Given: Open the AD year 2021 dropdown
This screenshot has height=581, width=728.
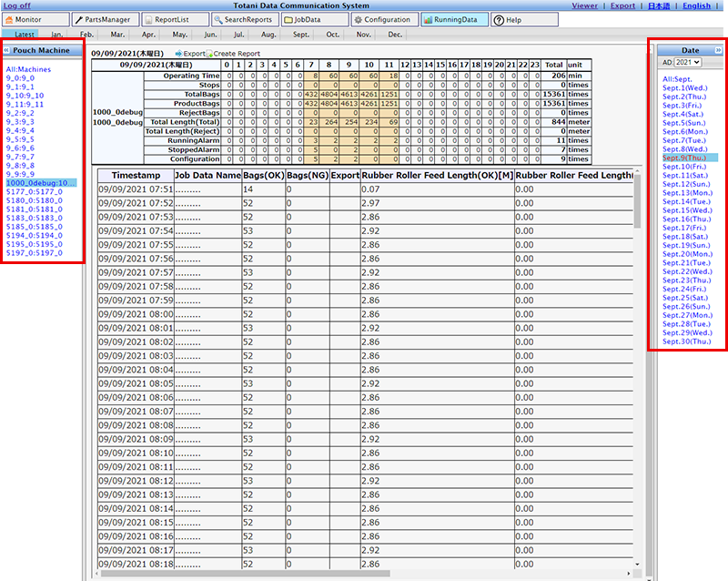Looking at the screenshot, I should click(x=688, y=63).
